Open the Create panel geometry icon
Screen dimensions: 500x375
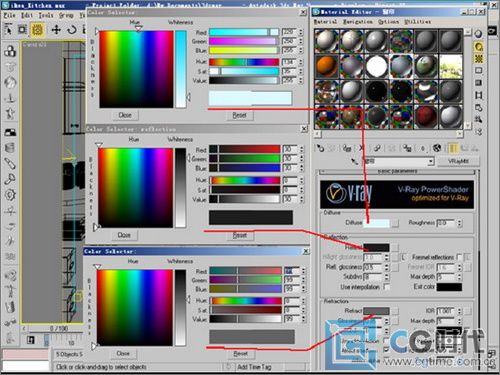10,51
